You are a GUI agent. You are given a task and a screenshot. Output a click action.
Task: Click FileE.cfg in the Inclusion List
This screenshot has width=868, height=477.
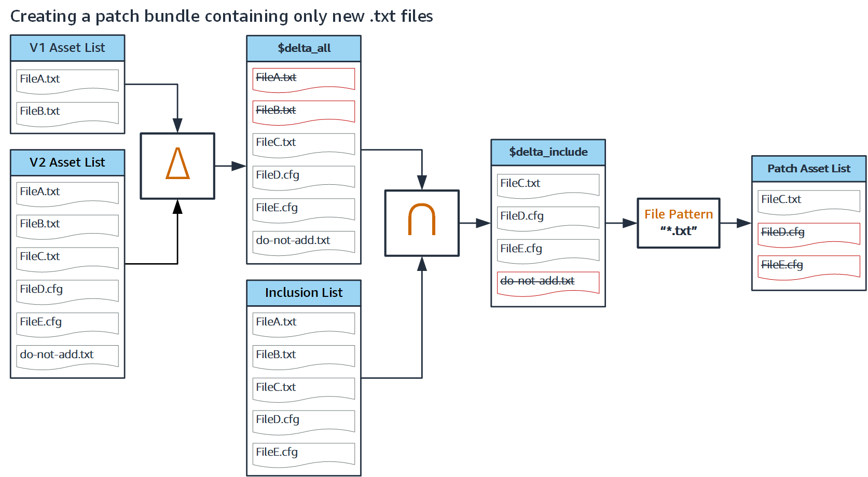[304, 453]
